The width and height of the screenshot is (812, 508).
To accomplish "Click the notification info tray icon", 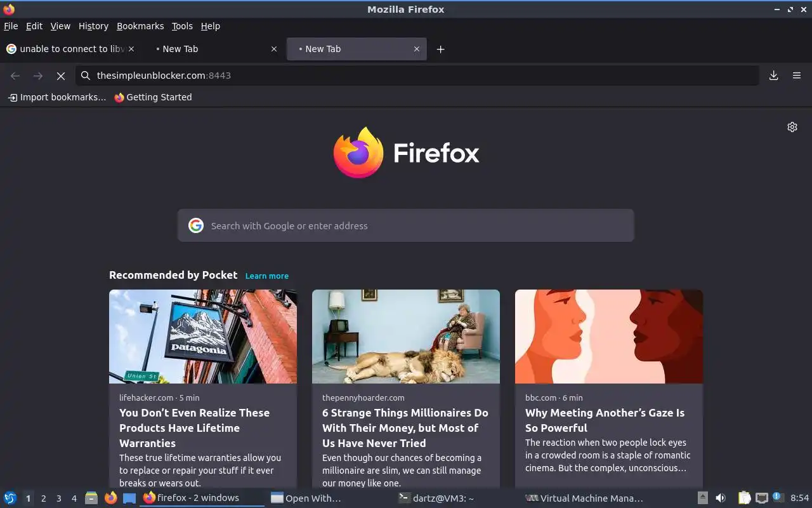I will (778, 498).
